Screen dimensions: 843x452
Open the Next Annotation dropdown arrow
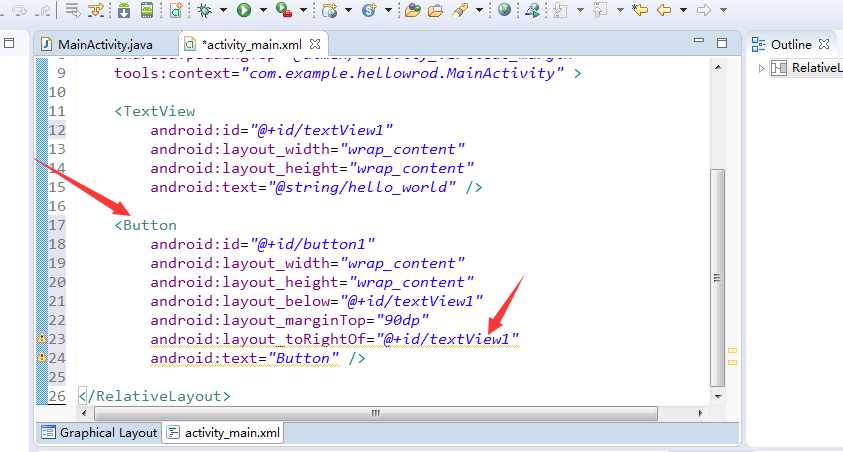580,10
